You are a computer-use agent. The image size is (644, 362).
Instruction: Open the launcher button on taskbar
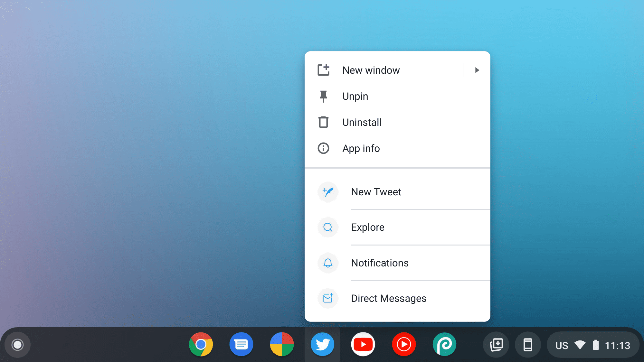point(18,345)
